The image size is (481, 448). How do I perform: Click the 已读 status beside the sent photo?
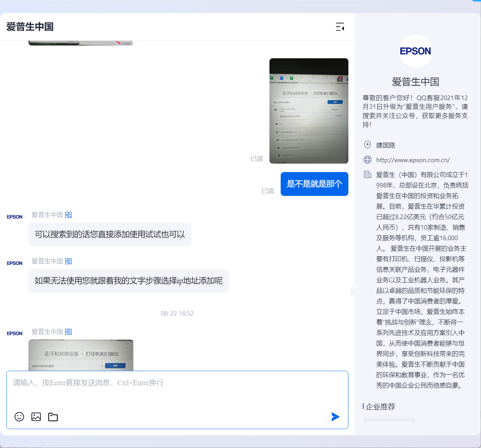pos(257,159)
